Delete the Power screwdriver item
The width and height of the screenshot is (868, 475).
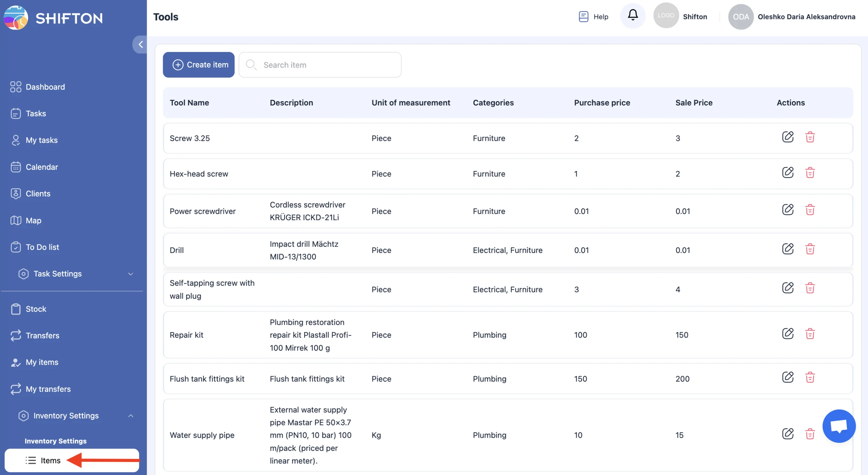point(810,210)
